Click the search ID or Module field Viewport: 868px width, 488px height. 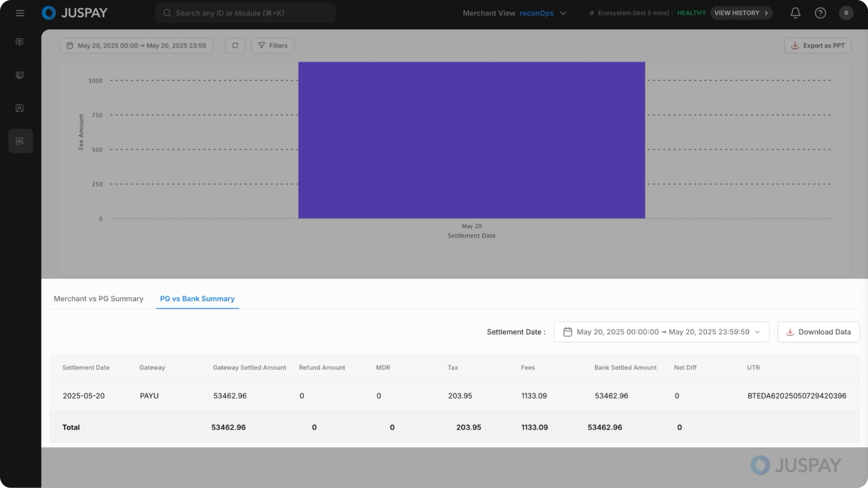[x=245, y=13]
